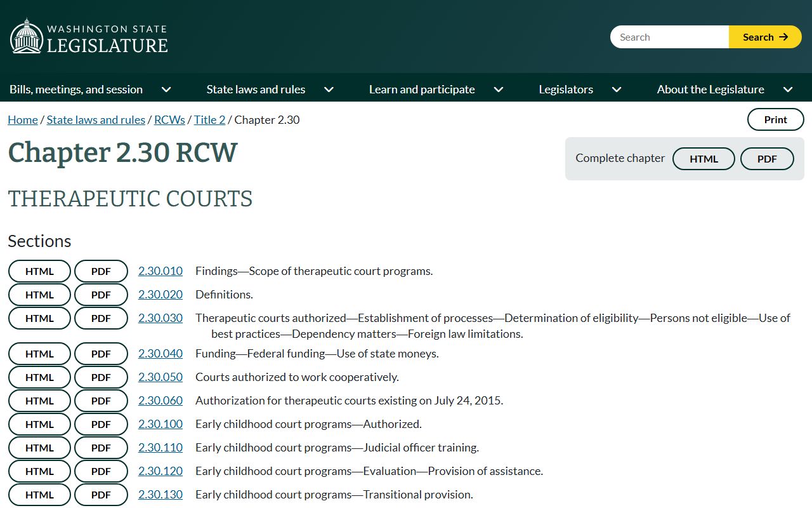The image size is (812, 508).
Task: Open HTML for section 2.30.010
Action: 39,271
